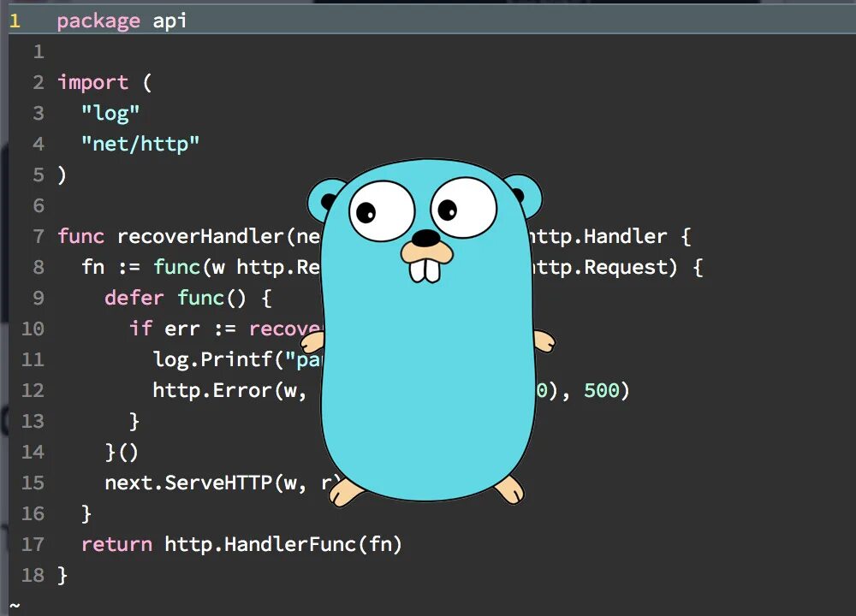Click "log.Printf" on line 11

(x=213, y=359)
